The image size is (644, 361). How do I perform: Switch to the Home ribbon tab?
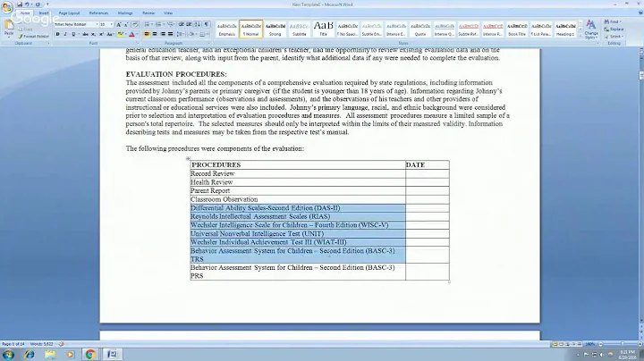25,13
